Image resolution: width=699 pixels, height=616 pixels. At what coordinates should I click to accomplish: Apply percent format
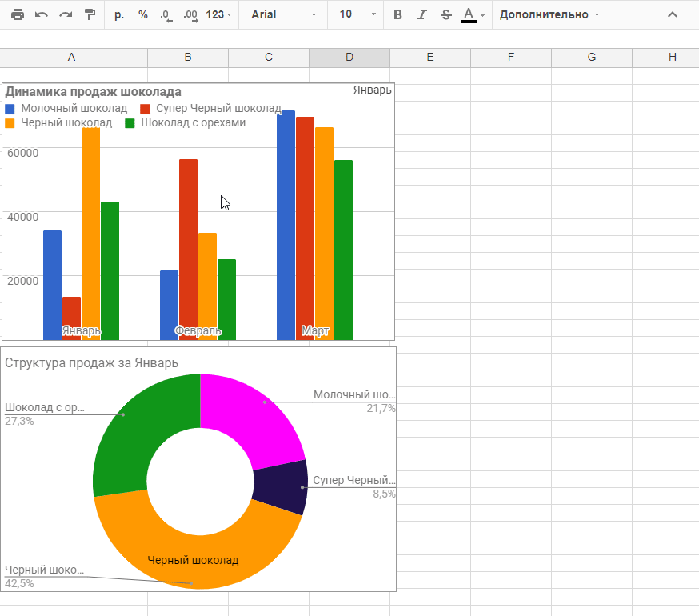click(x=142, y=14)
